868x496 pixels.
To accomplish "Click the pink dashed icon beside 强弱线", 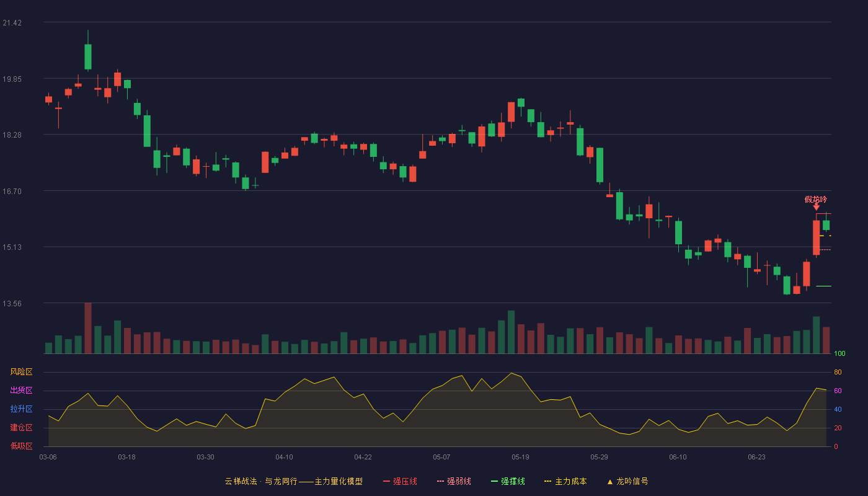I will point(440,481).
